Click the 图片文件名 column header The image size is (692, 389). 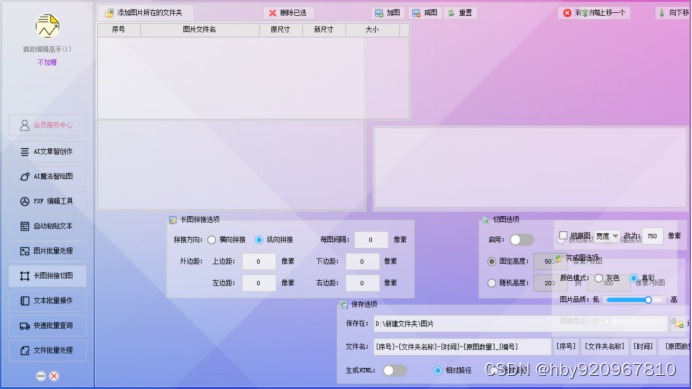pos(199,30)
